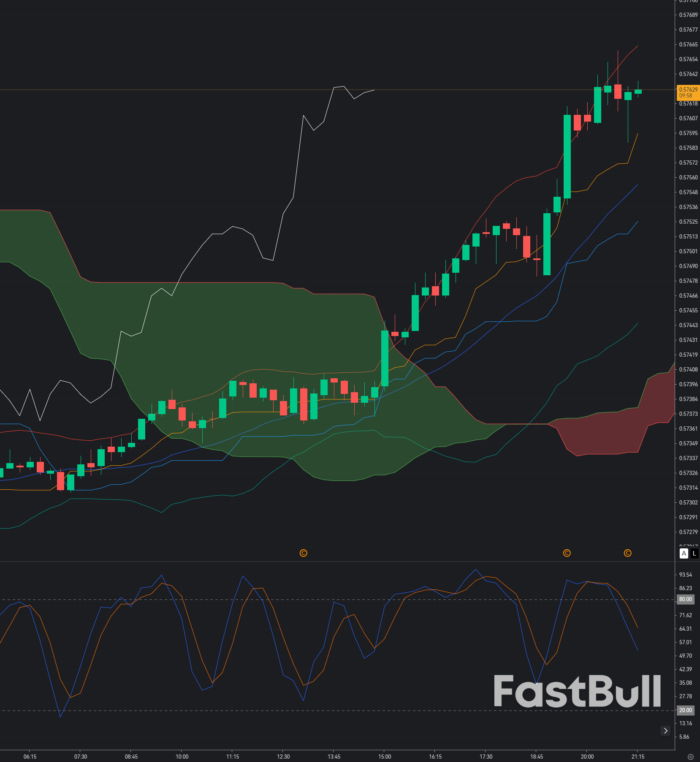
Task: Click the 0.57396 price scale value
Action: (x=688, y=384)
